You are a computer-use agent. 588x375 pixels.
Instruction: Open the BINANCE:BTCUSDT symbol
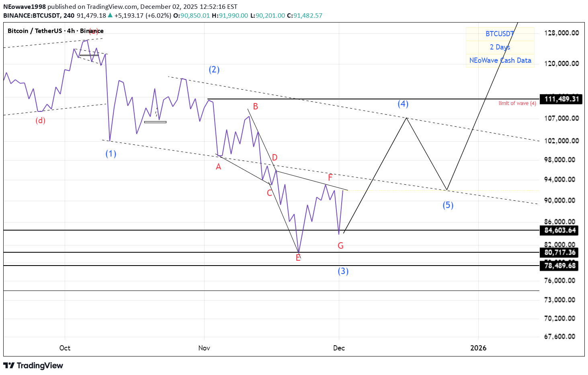point(31,16)
